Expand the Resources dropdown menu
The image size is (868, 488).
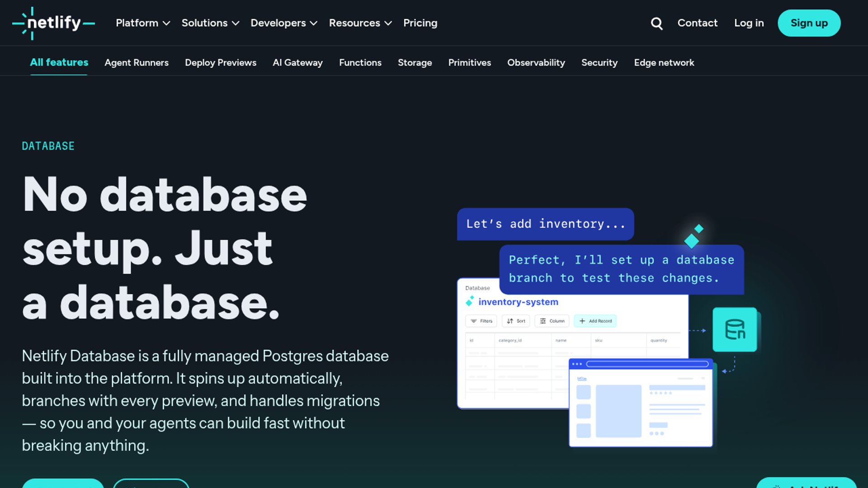point(360,23)
